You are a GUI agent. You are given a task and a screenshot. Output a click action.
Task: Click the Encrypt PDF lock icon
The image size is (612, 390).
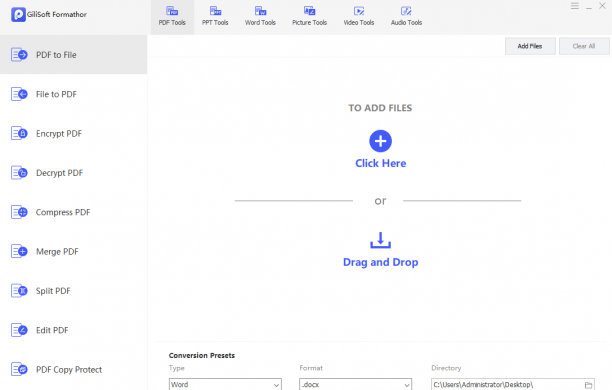pyautogui.click(x=19, y=134)
